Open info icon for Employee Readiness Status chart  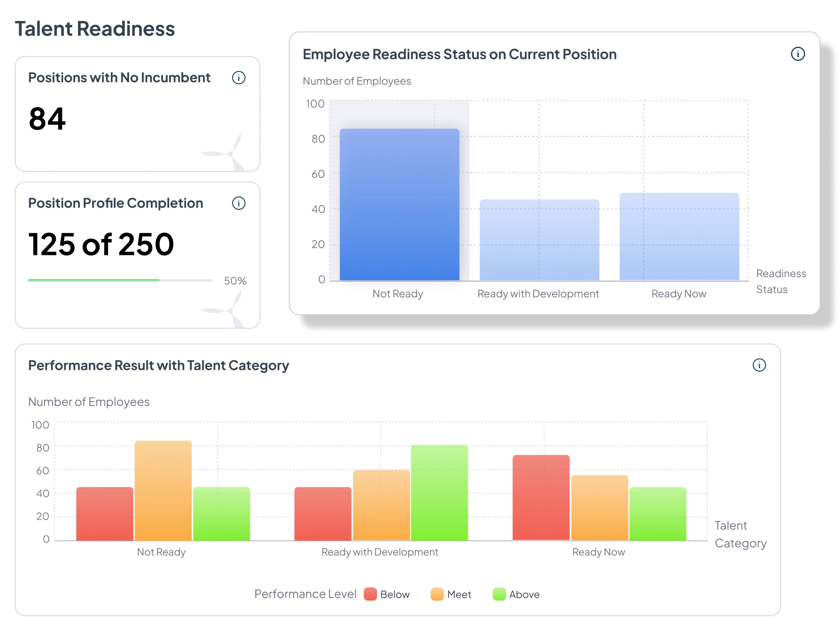[x=798, y=54]
